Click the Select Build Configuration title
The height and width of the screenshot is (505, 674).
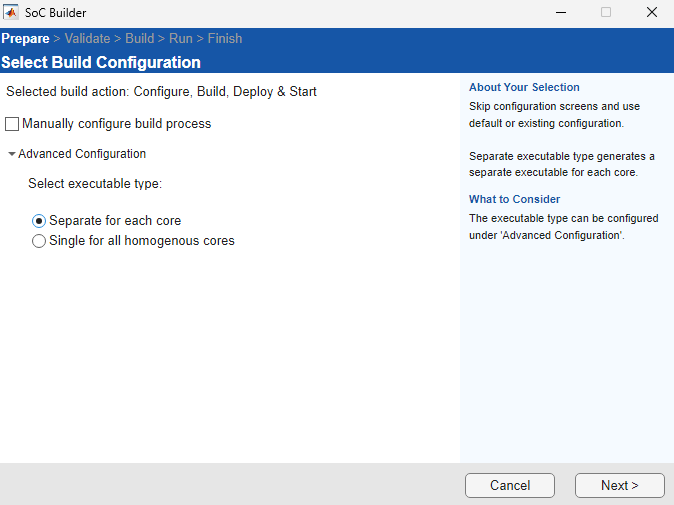(101, 62)
